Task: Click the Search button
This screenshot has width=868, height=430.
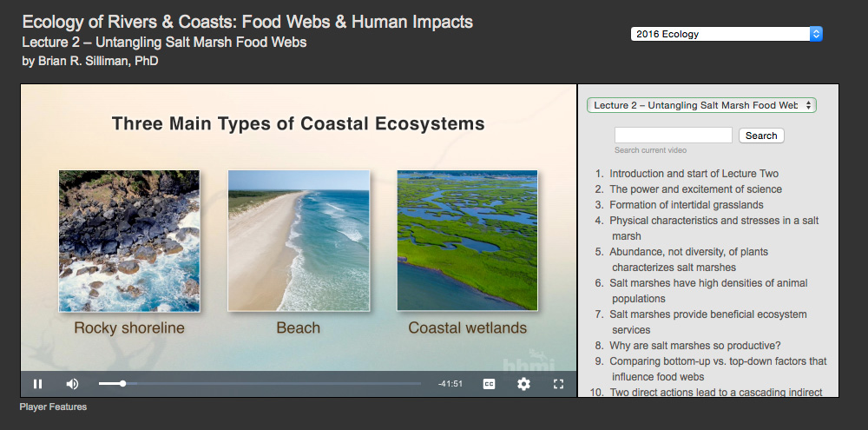Action: (x=761, y=136)
